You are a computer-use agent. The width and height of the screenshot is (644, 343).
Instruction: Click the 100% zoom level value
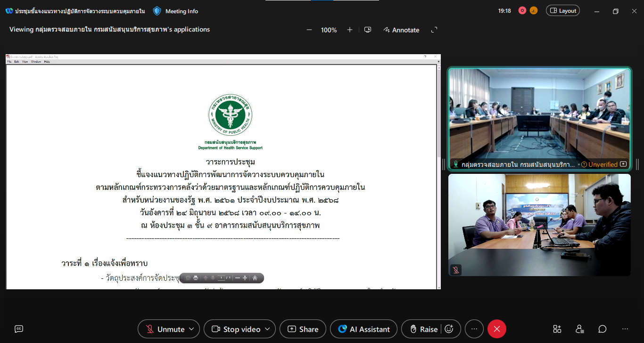329,30
